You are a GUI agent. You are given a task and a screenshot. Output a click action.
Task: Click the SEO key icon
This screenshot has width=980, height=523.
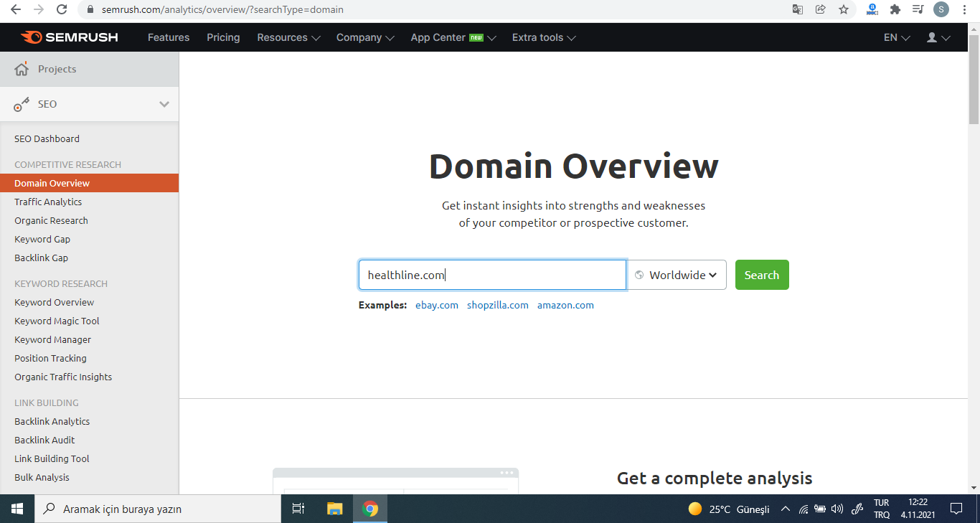[22, 104]
